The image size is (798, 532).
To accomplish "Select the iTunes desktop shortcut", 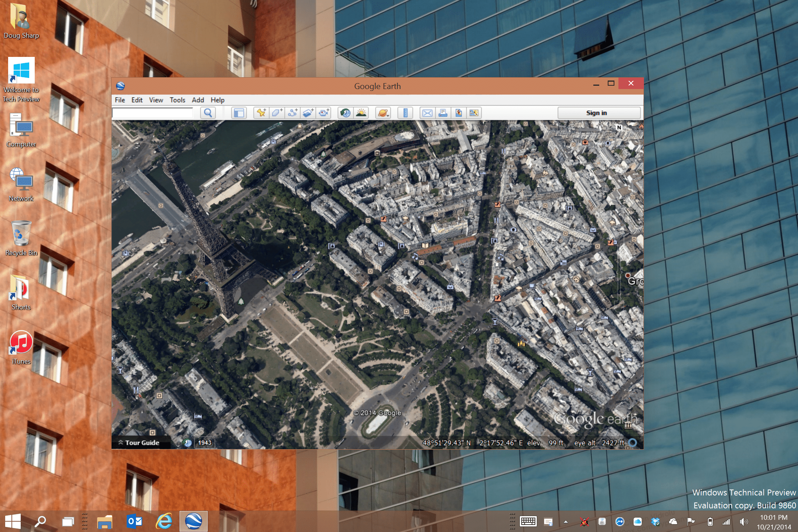I will 21,347.
